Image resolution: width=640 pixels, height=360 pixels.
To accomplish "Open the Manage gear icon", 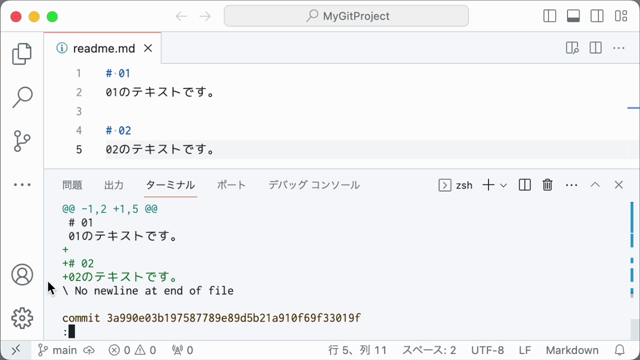I will [x=22, y=318].
